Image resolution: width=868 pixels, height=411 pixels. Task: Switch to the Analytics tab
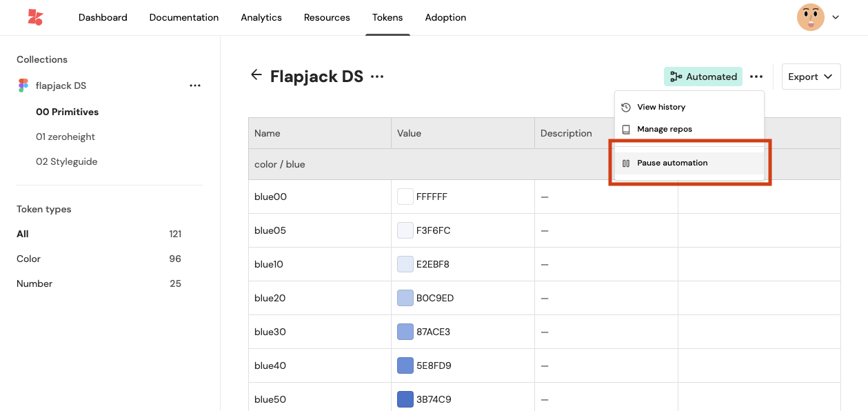[261, 17]
